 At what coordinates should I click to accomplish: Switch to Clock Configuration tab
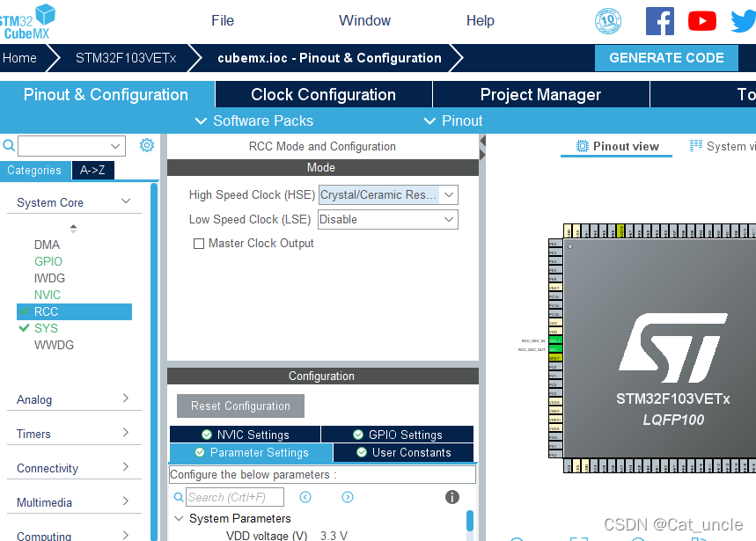324,94
